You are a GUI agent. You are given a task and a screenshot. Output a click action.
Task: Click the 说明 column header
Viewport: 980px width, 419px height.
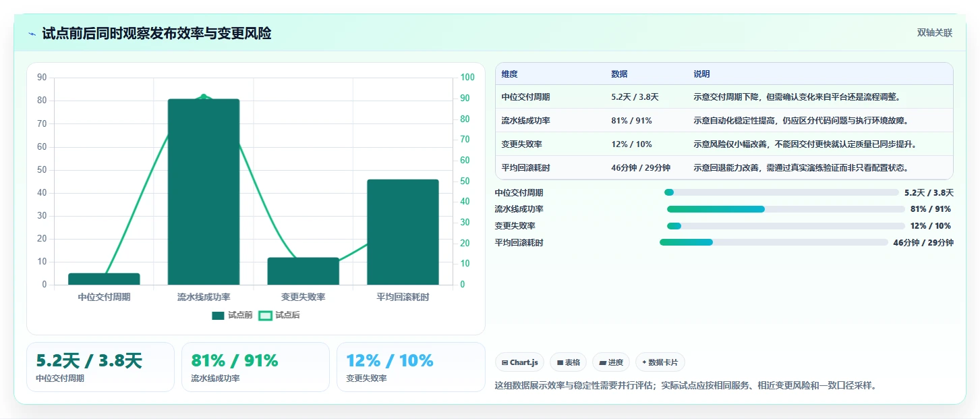point(701,74)
